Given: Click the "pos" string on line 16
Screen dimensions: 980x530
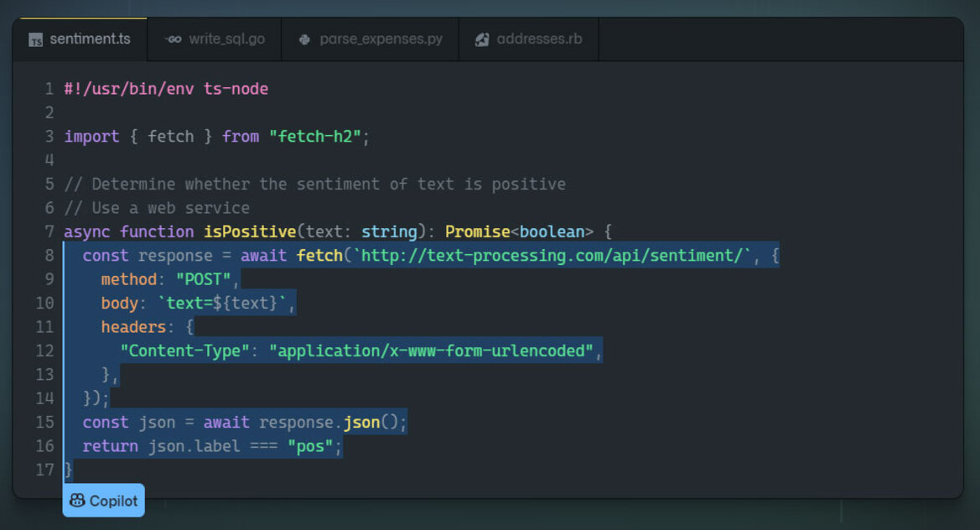Looking at the screenshot, I should click(310, 446).
